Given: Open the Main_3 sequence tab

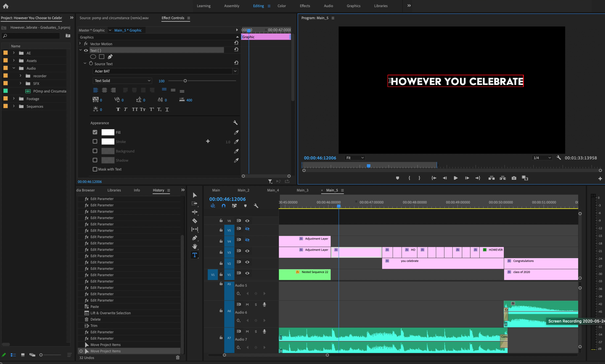Looking at the screenshot, I should [x=302, y=190].
